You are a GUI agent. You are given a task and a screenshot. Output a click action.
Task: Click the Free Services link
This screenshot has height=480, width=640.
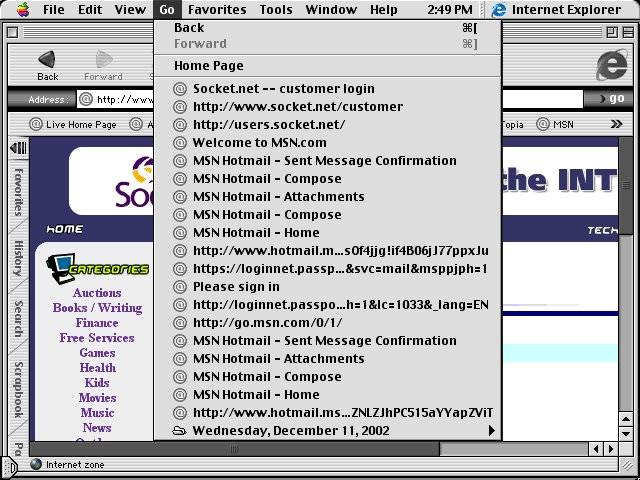point(97,338)
